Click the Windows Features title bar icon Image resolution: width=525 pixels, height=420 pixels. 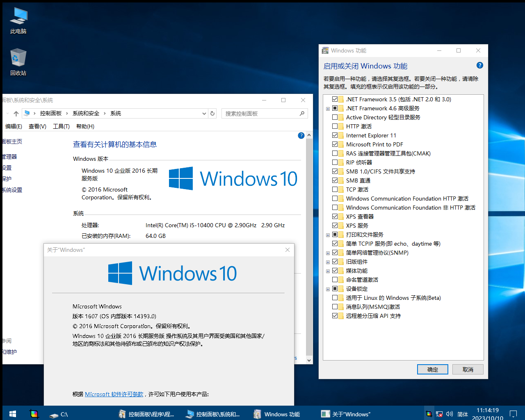coord(325,50)
